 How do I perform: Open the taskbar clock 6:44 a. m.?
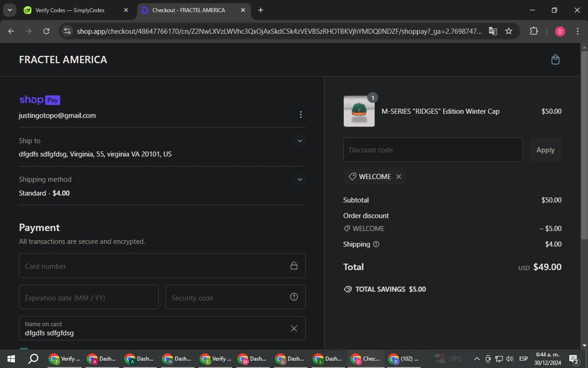547,359
